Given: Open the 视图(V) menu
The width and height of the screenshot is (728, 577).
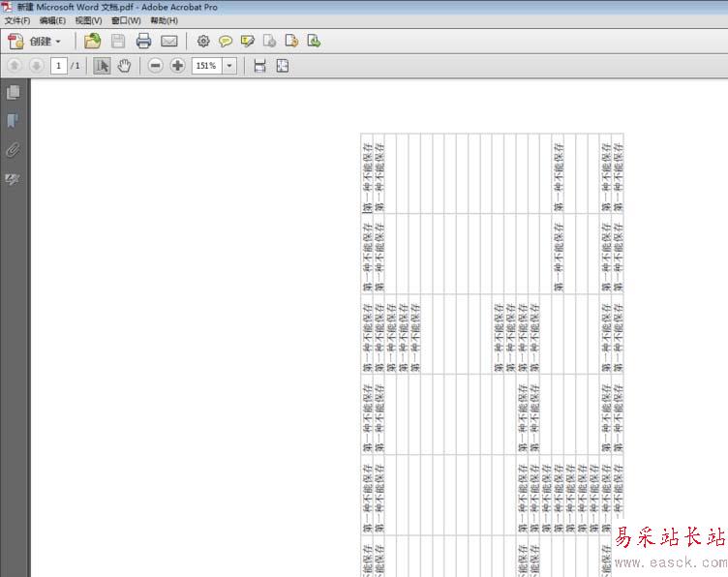Looking at the screenshot, I should click(x=88, y=21).
